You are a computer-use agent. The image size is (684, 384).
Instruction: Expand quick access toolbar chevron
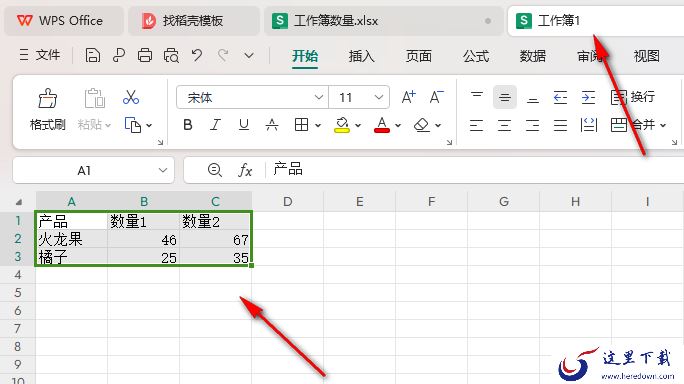click(249, 56)
